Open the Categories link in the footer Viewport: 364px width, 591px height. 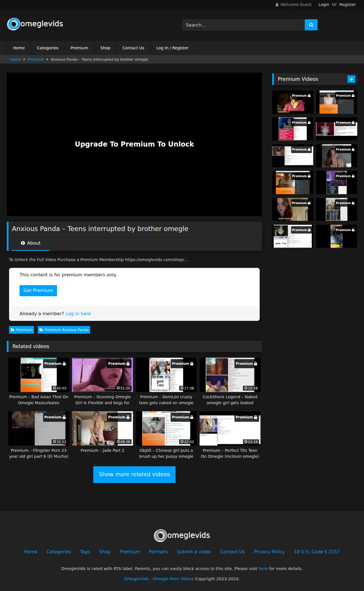pos(59,552)
